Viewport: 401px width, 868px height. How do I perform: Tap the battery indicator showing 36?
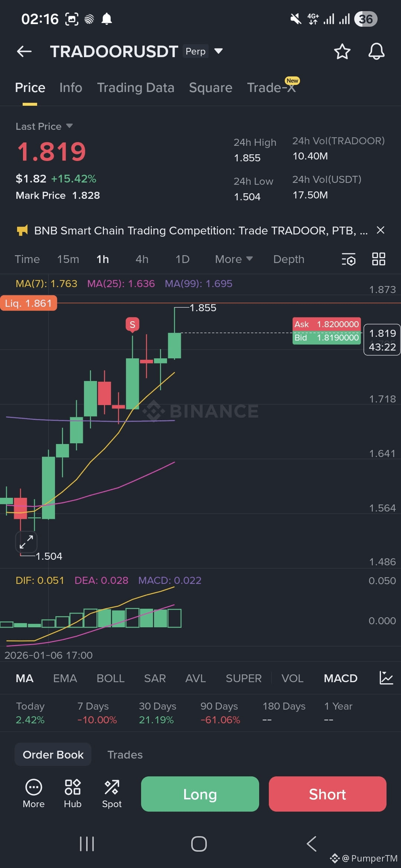tap(366, 19)
